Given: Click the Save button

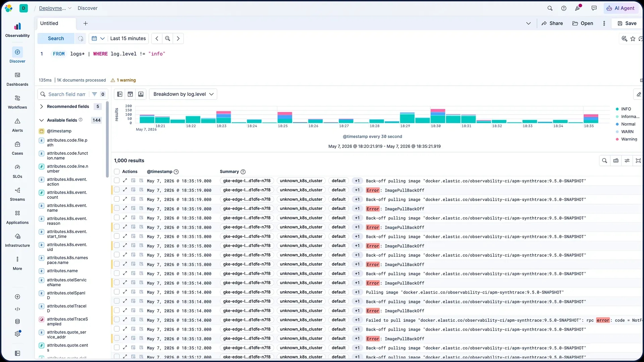Looking at the screenshot, I should pos(627,23).
